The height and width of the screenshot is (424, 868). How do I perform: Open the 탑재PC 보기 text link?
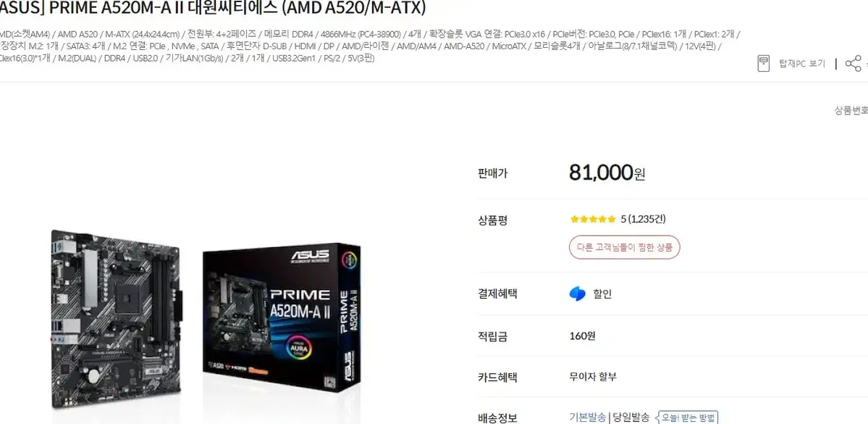click(x=802, y=64)
